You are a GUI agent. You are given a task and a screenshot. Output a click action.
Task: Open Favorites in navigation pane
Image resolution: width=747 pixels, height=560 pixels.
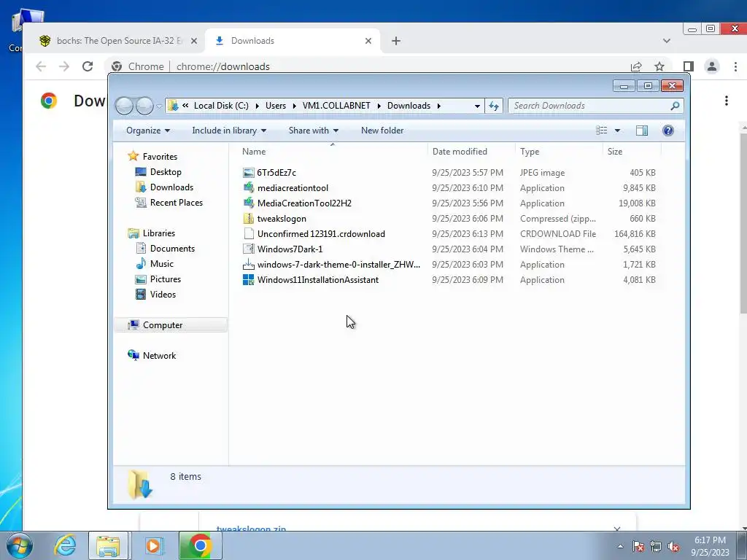pos(160,157)
